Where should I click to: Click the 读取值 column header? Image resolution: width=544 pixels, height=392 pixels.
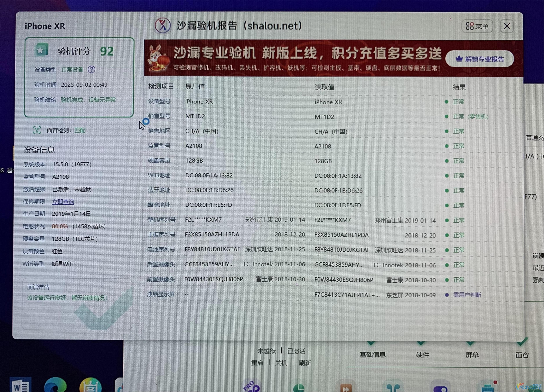324,87
